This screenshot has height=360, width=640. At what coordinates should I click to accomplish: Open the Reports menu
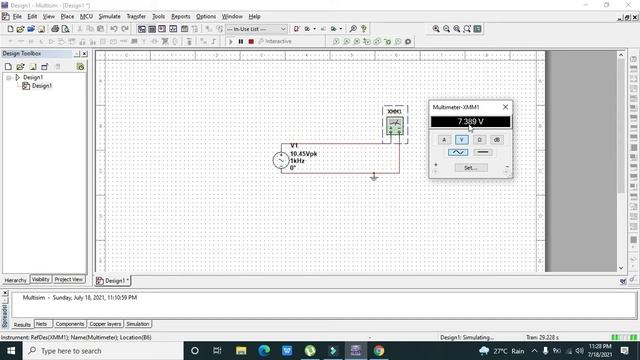pos(180,16)
